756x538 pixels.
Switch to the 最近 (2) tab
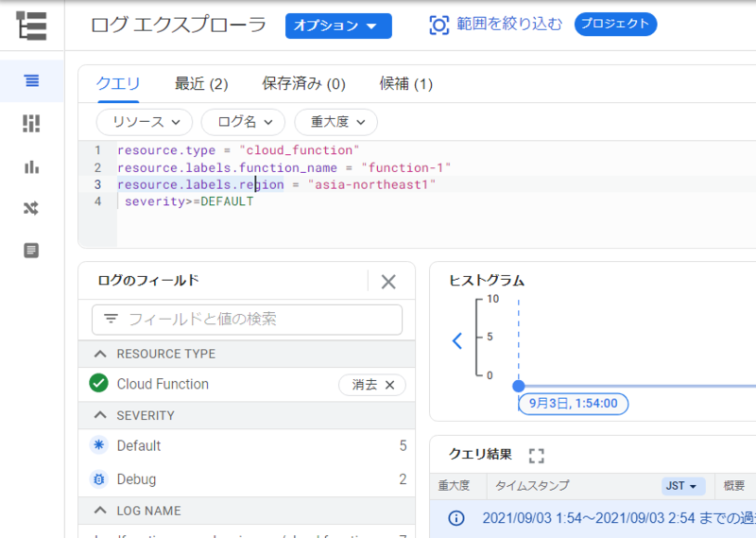pyautogui.click(x=201, y=84)
